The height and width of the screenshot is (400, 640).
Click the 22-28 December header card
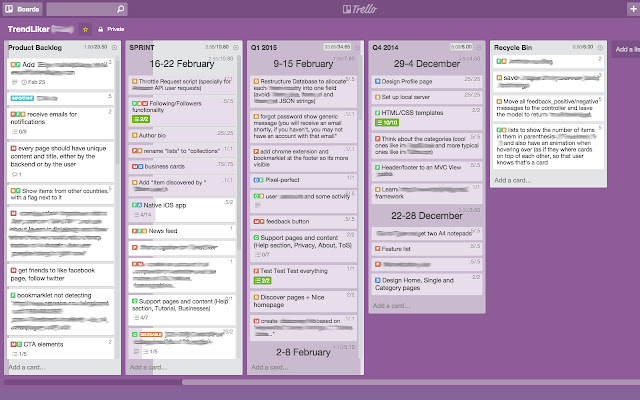point(427,216)
